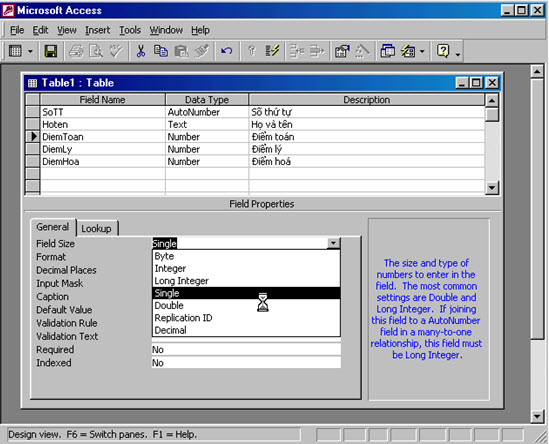Click the Database Window icon
This screenshot has height=444, width=549.
388,51
